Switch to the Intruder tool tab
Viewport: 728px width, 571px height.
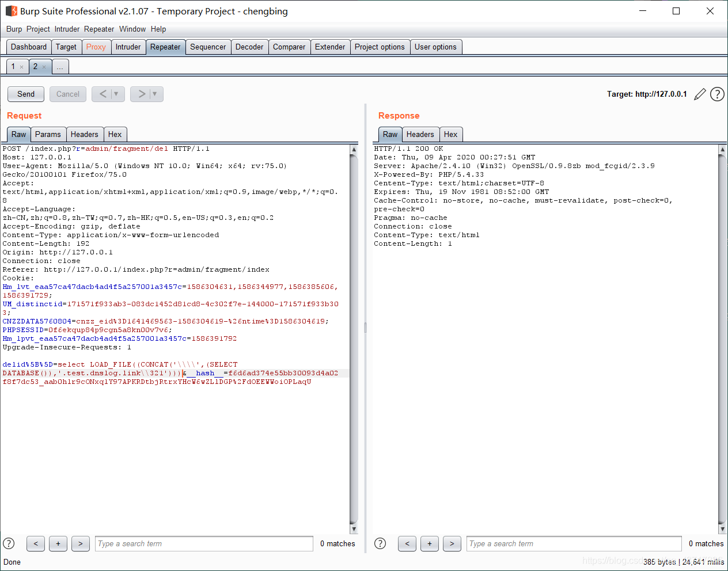tap(128, 47)
